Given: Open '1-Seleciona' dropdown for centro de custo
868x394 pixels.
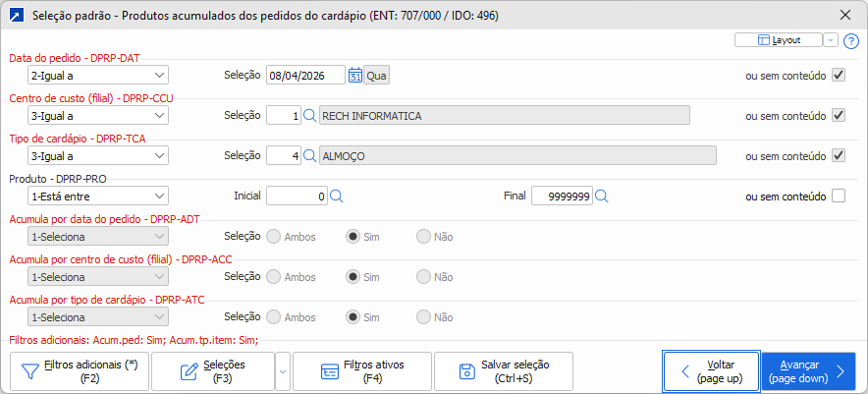Looking at the screenshot, I should [98, 276].
